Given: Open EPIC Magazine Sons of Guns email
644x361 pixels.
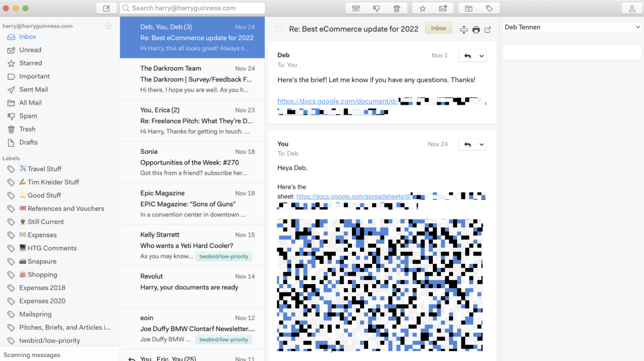Looking at the screenshot, I should coord(192,204).
